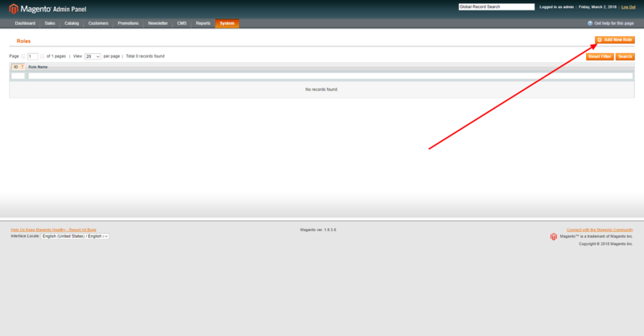The image size is (644, 336).
Task: Open the Reports menu
Action: [x=203, y=23]
